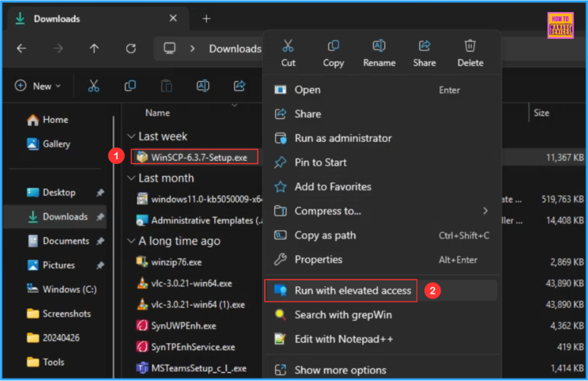Sort by Size column header
The image size is (588, 381).
pyautogui.click(x=541, y=113)
